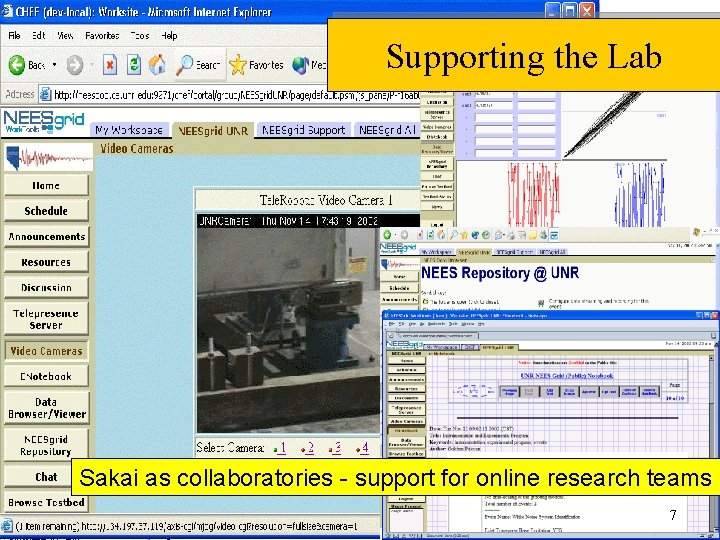The width and height of the screenshot is (720, 540).
Task: Open the Help menu
Action: point(169,36)
